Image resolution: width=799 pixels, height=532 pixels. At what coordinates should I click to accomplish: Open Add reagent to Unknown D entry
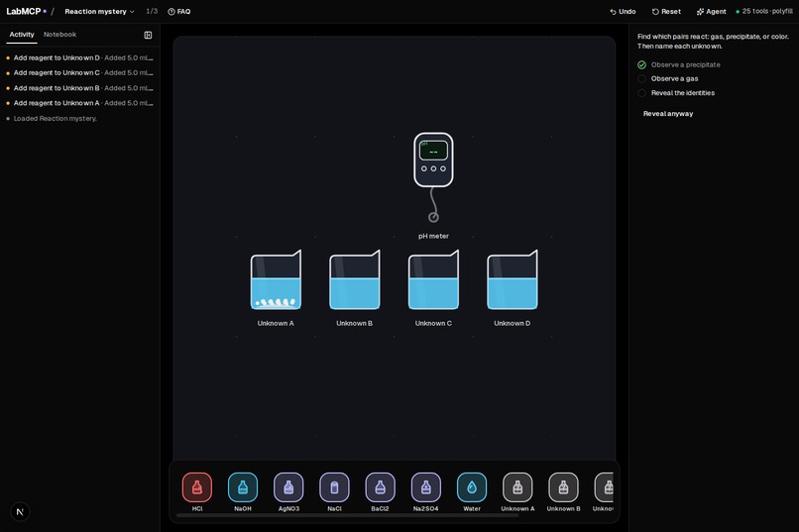(x=80, y=57)
